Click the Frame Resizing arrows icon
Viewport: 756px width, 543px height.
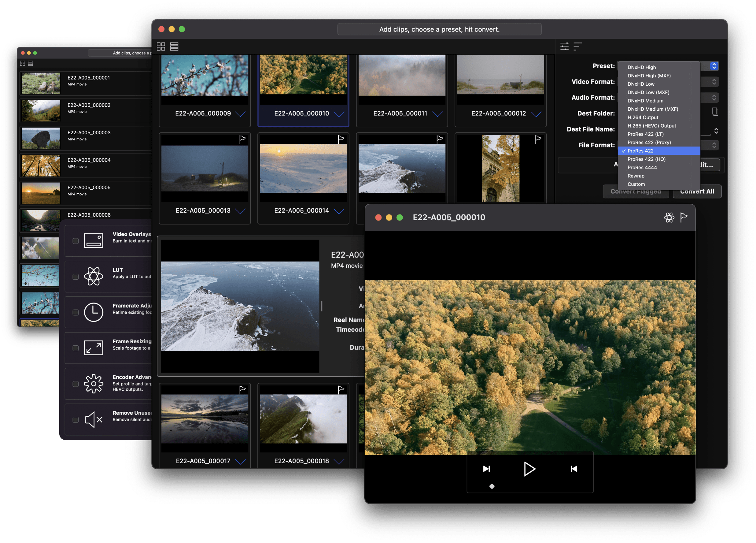[94, 348]
